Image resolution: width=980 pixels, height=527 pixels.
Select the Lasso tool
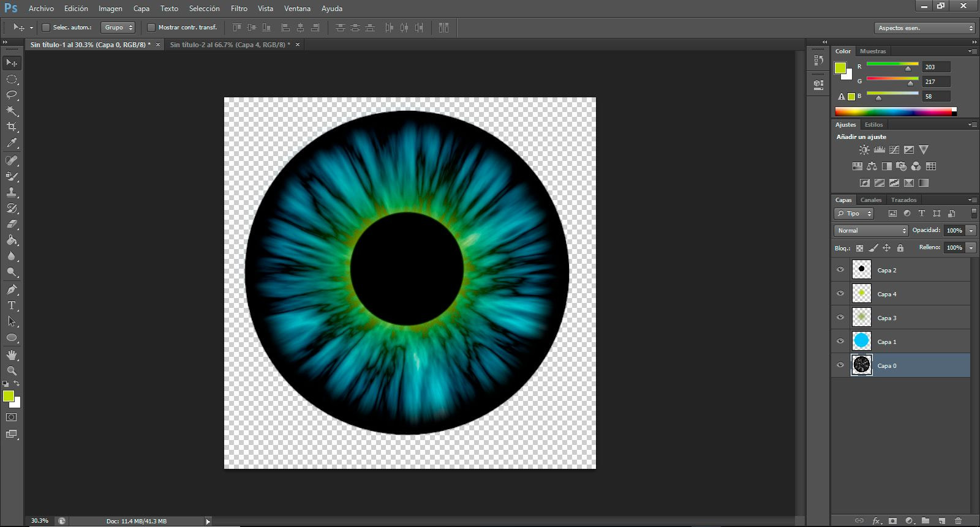(12, 95)
